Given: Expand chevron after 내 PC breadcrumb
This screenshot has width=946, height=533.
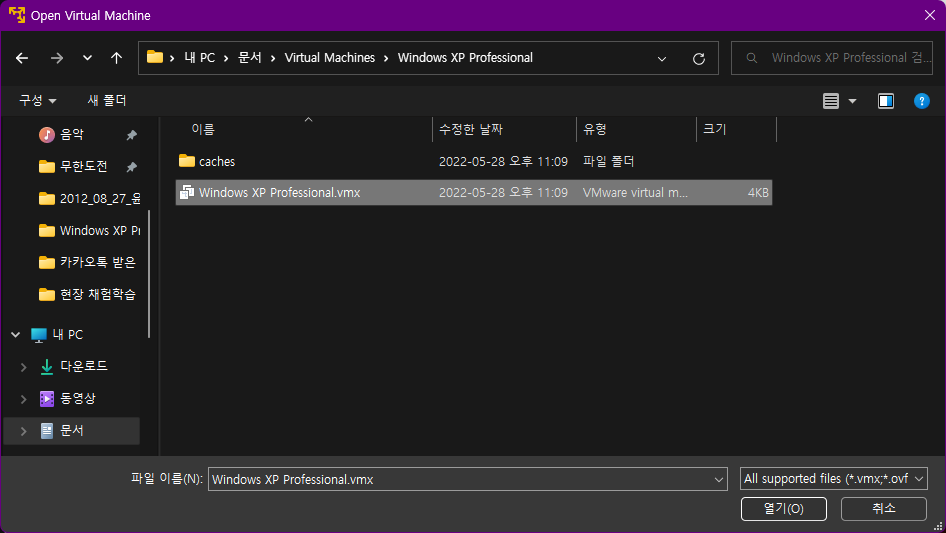Looking at the screenshot, I should pyautogui.click(x=226, y=59).
